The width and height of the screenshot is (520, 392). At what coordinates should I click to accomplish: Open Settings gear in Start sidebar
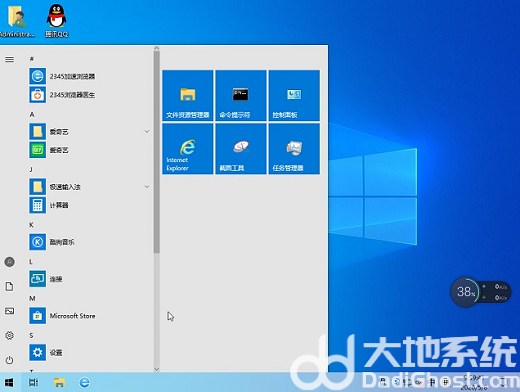click(9, 335)
